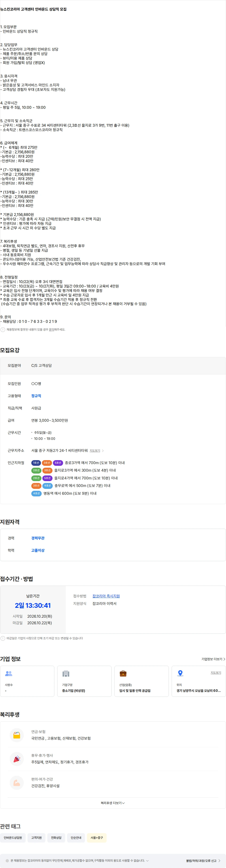
Task: Click 3호선 badge in 충무로역 row
Action: pyautogui.click(x=36, y=486)
